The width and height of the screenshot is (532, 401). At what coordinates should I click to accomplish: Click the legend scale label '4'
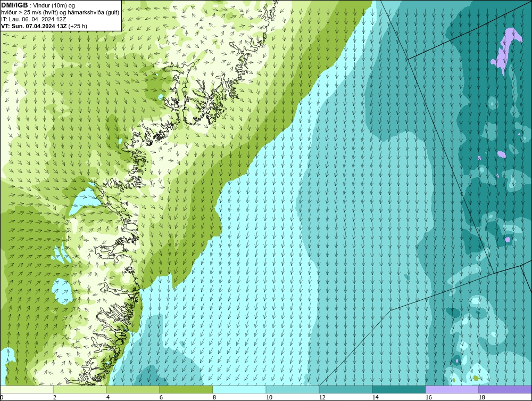108,397
